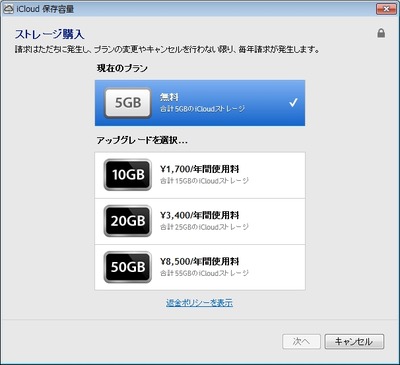Click the ストレージ購入 heading
This screenshot has width=400, height=365.
[x=49, y=34]
